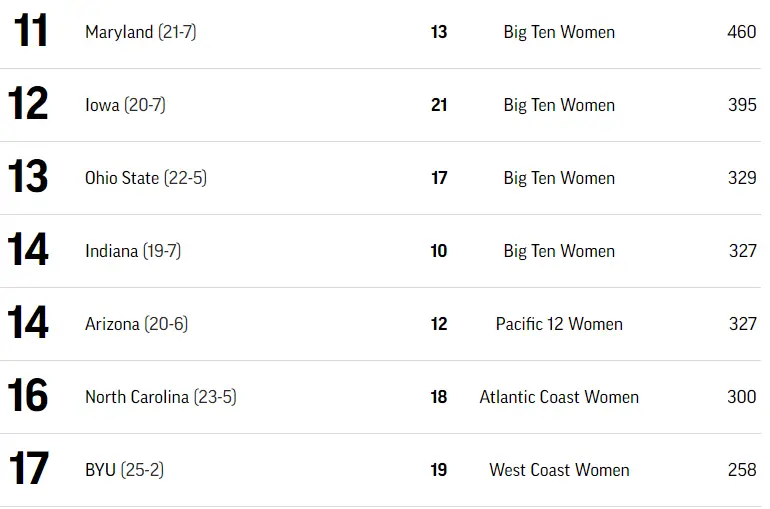Click Big Ten Women in Indiana's row
This screenshot has width=770, height=509.
(x=559, y=251)
